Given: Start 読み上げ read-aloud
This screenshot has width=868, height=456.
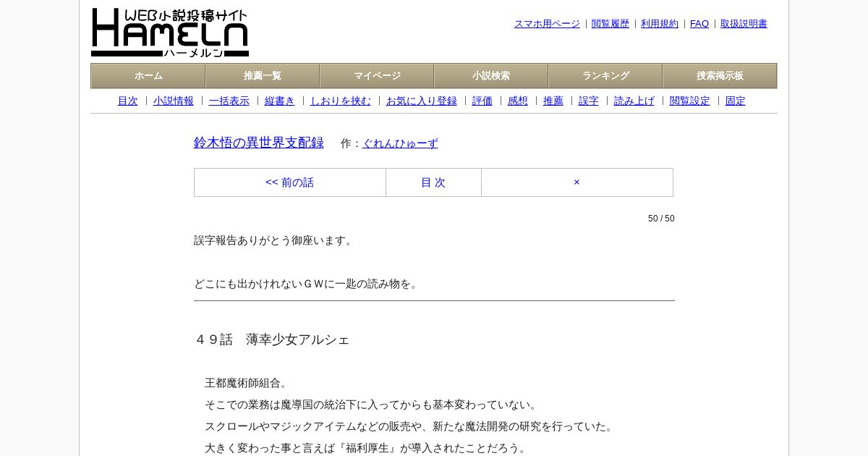Looking at the screenshot, I should [634, 101].
